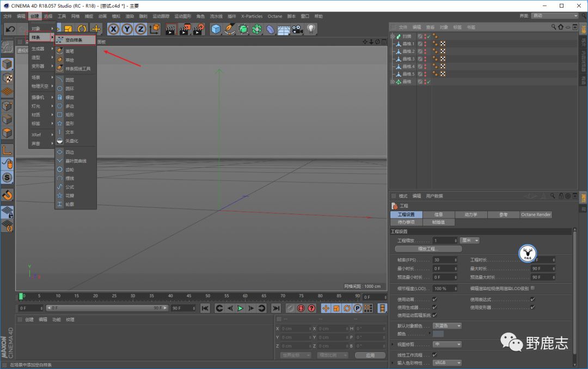
Task: Click the polygons mode orange-top cube icon
Action: (x=7, y=133)
